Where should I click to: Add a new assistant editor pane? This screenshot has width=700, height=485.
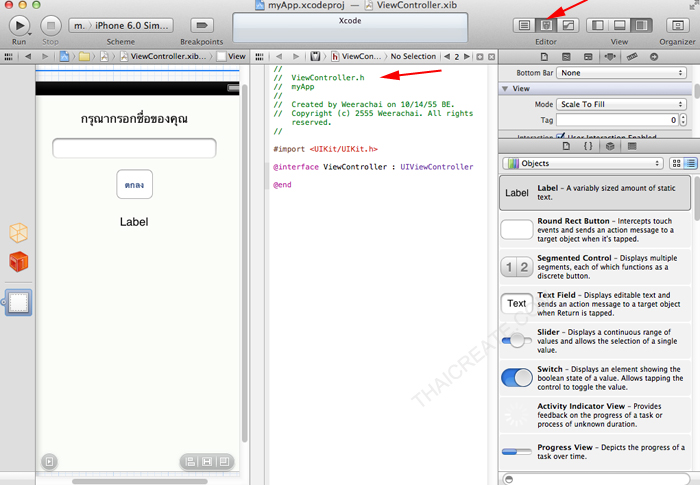click(x=480, y=57)
